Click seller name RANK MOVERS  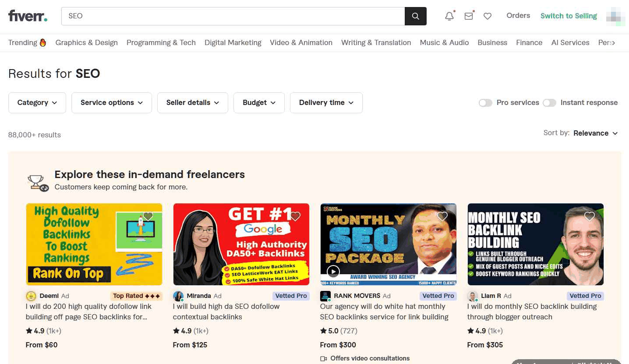357,296
